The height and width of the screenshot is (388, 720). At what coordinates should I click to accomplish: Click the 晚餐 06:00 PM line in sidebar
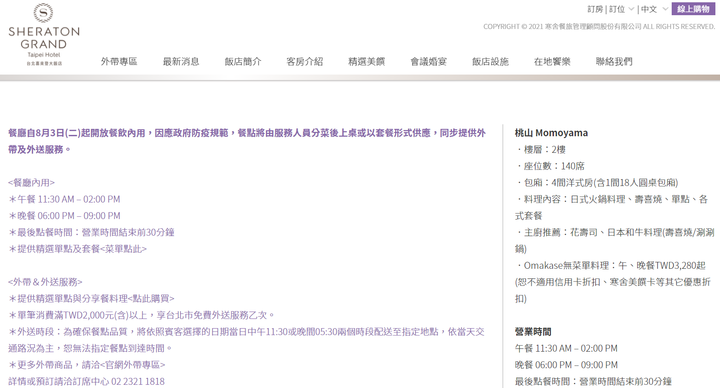tap(566, 365)
